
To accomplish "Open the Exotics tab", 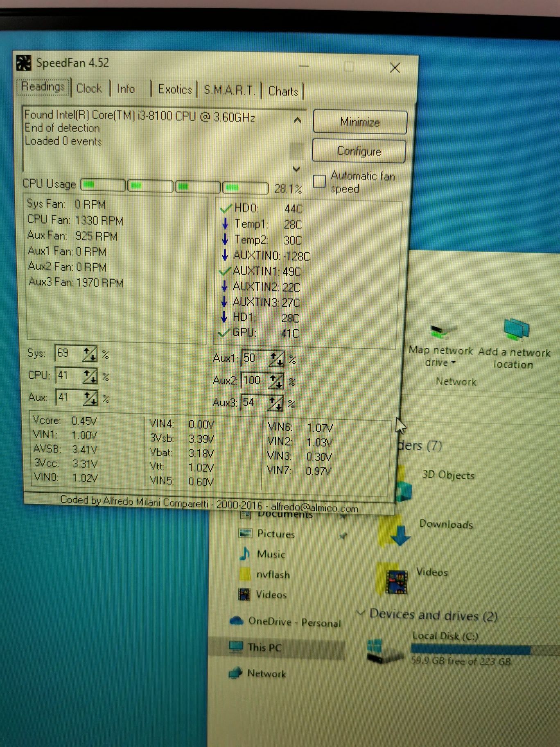I will (175, 89).
